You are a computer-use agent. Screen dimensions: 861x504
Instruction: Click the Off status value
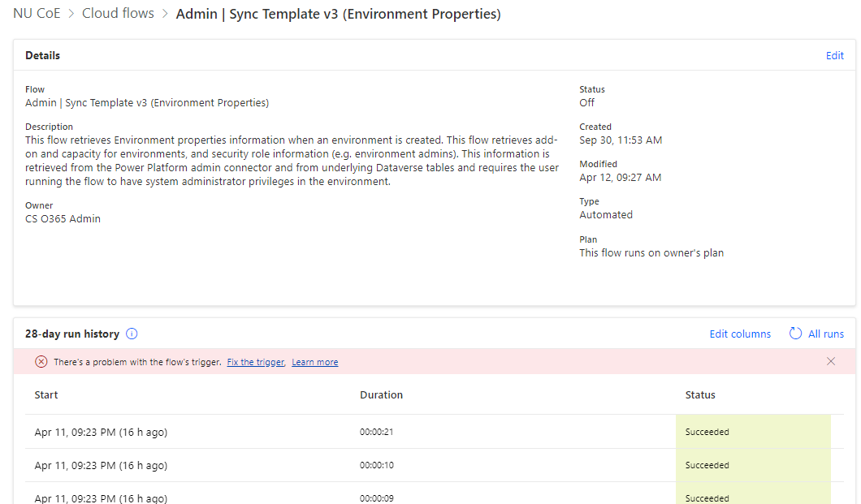[587, 102]
